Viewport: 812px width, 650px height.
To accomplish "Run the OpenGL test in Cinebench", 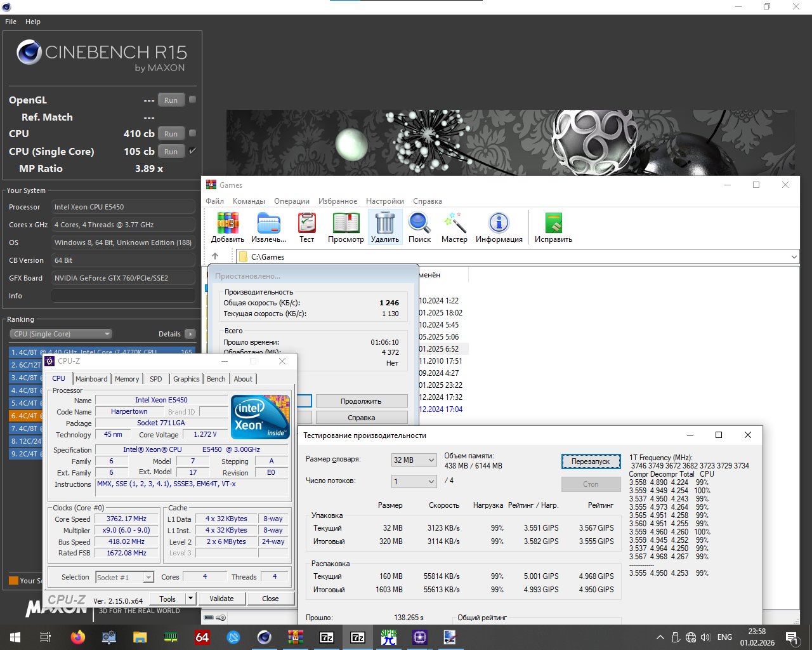I will (x=171, y=100).
